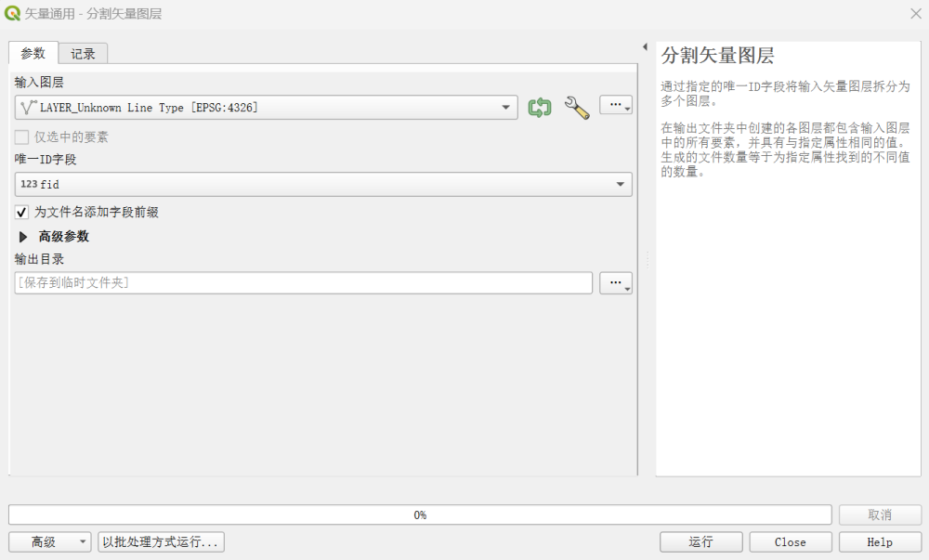Expand the '高级参数' section

(x=23, y=237)
